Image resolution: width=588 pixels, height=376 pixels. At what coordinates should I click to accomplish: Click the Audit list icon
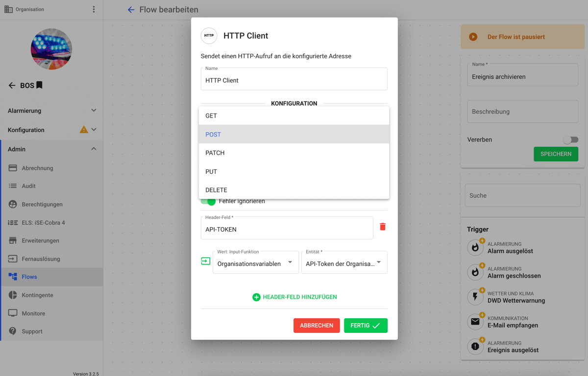(13, 186)
